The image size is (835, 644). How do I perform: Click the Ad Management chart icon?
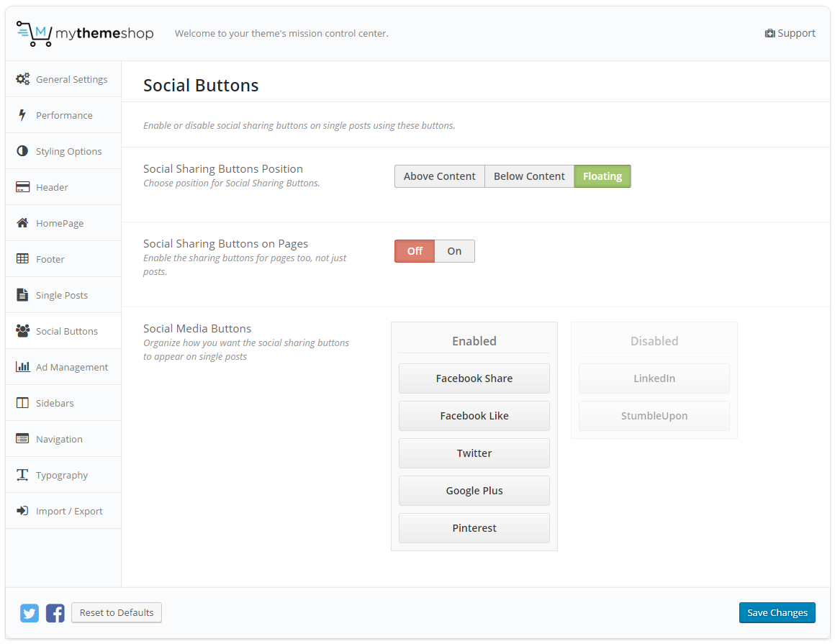[x=23, y=367]
